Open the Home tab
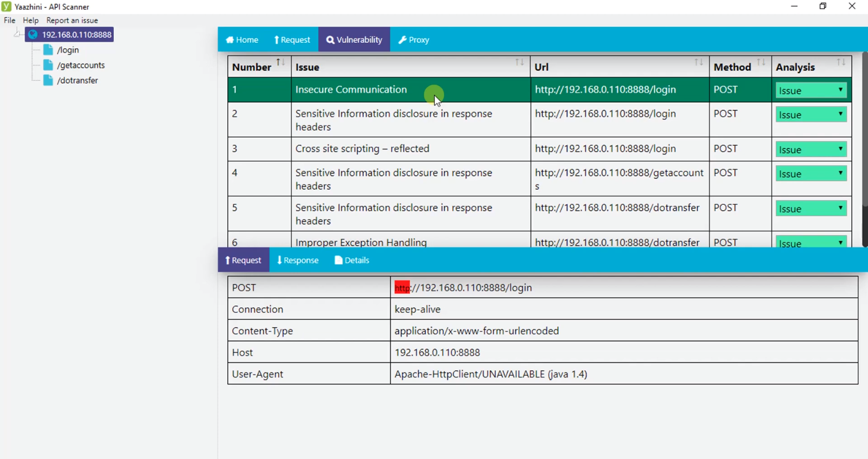Screen dimensions: 868x459 point(242,40)
